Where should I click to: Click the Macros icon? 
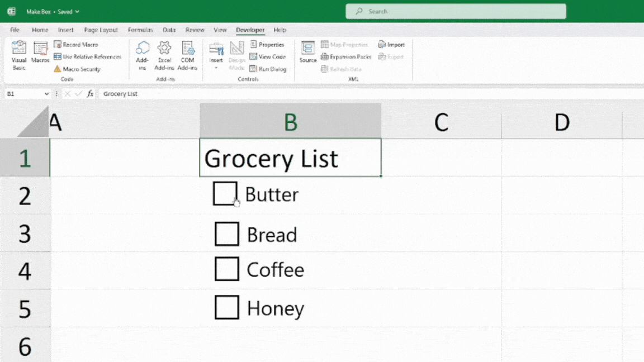pyautogui.click(x=40, y=54)
